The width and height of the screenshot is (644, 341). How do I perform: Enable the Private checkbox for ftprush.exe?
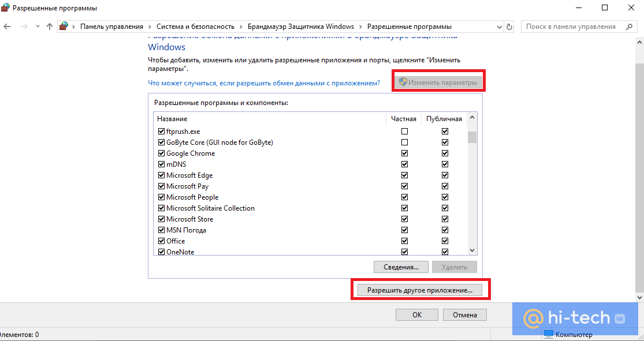click(x=404, y=132)
